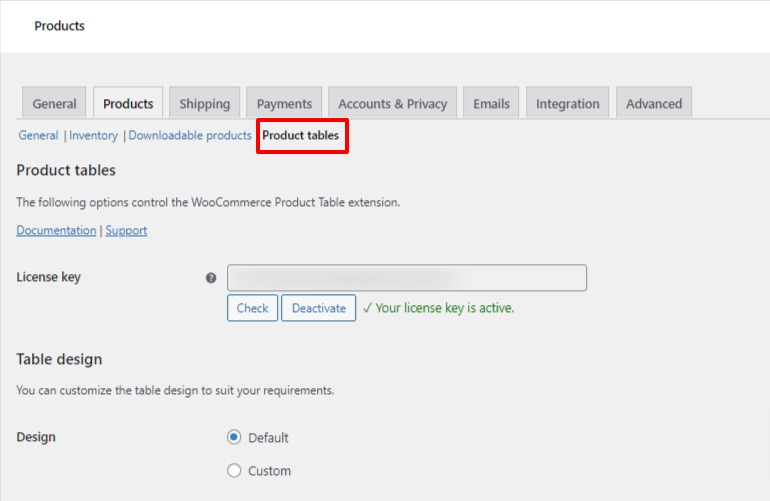
Task: Go to the Integration tab
Action: 567,104
